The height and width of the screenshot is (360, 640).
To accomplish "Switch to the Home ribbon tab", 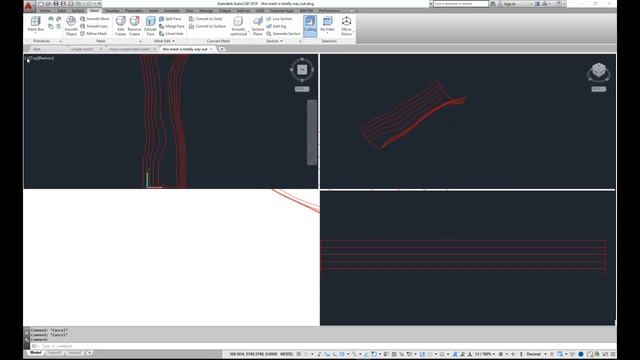I will [45, 11].
